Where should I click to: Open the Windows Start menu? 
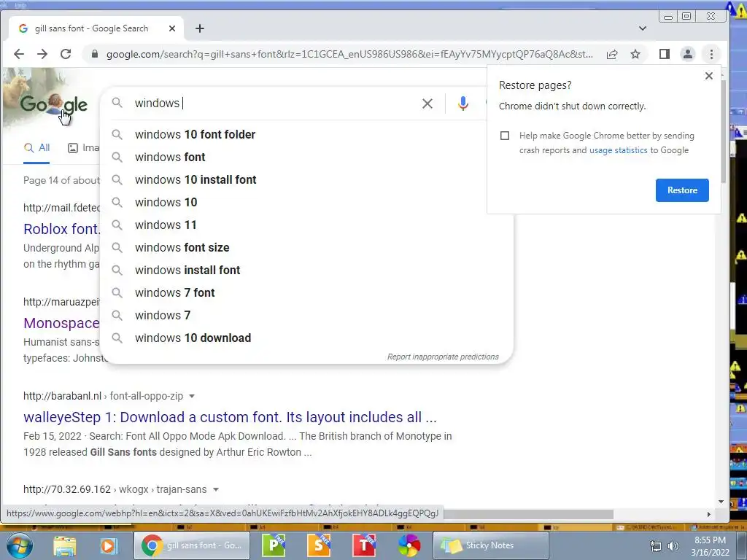tap(18, 545)
